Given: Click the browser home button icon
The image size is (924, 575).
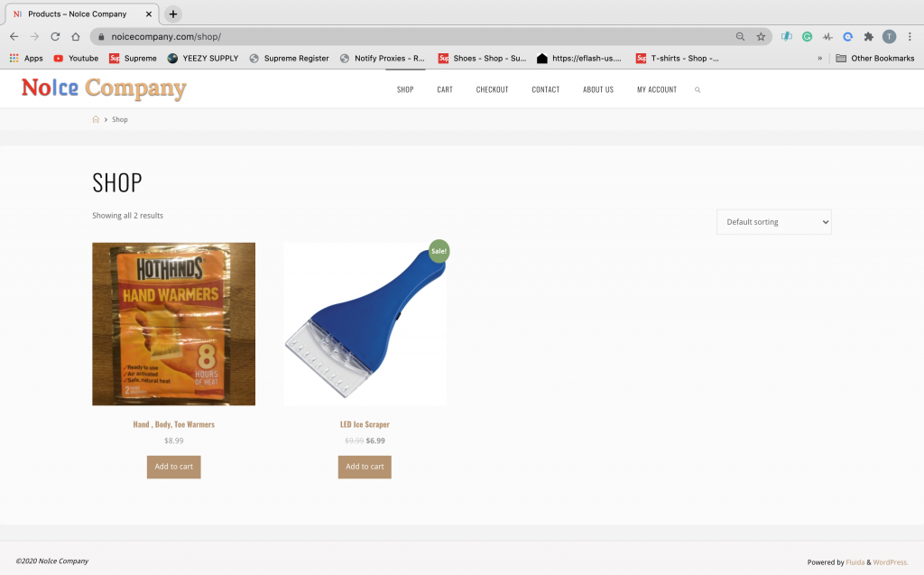Looking at the screenshot, I should click(x=76, y=37).
